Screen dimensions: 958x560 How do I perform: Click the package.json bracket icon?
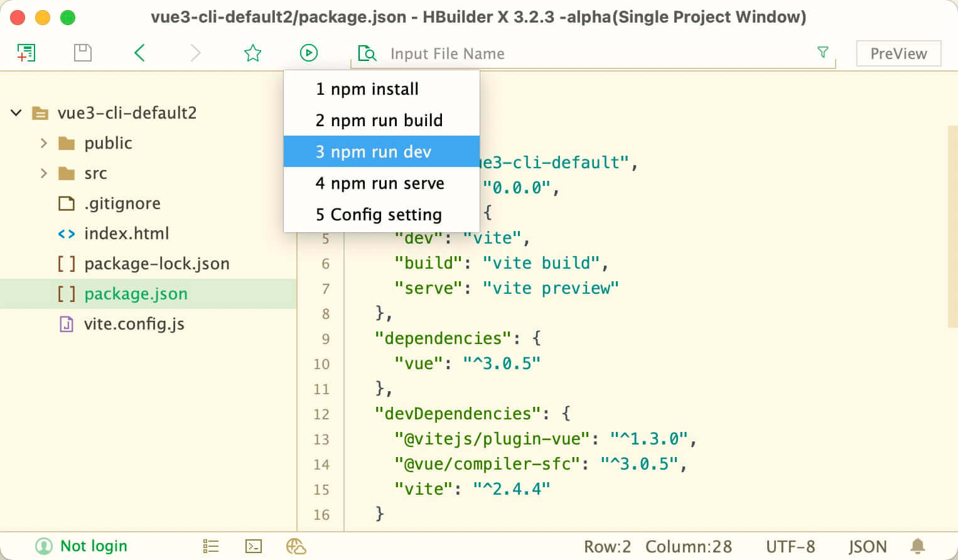[x=67, y=294]
